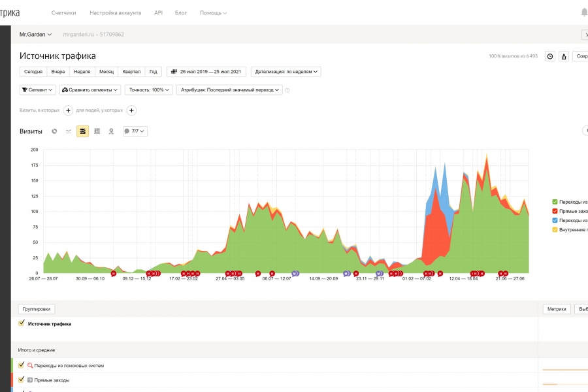Switch to pie chart view

(54, 131)
